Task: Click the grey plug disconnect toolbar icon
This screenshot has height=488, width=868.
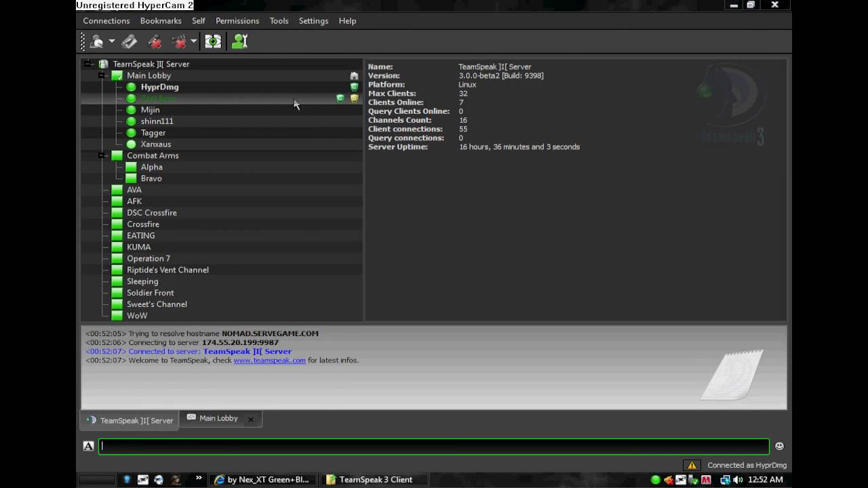Action: click(130, 42)
